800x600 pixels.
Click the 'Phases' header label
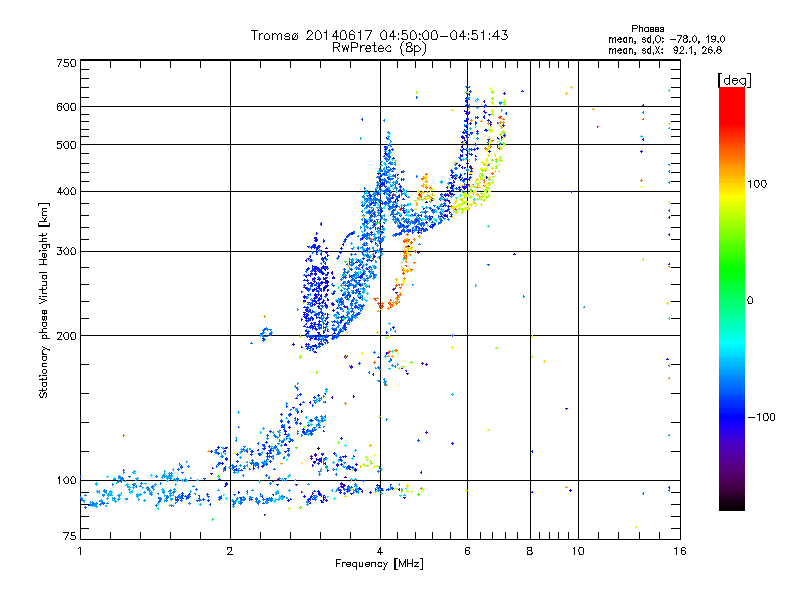point(647,29)
